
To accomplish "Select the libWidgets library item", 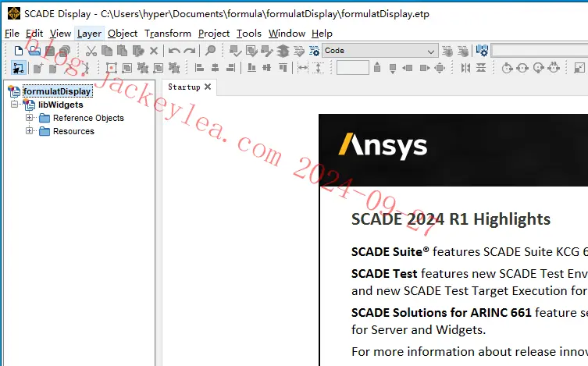I will click(60, 105).
